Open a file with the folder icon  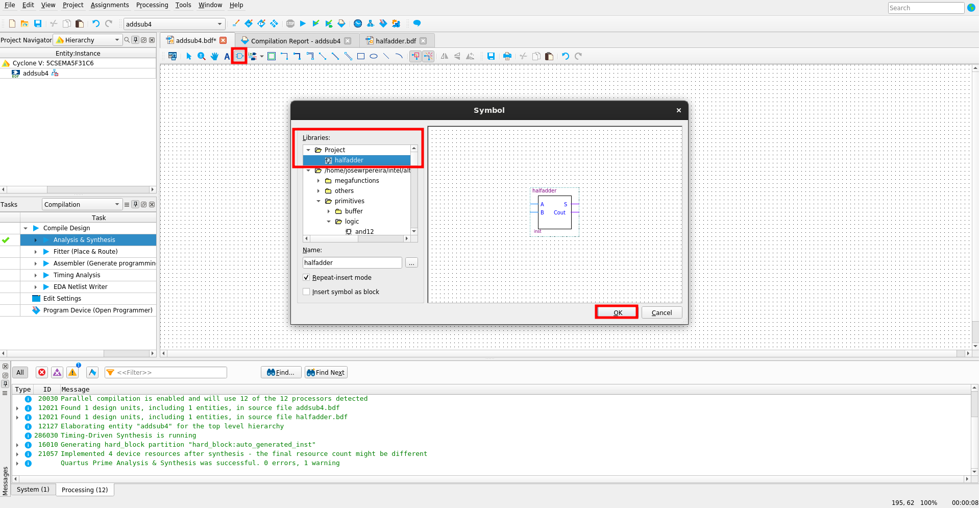tap(24, 23)
